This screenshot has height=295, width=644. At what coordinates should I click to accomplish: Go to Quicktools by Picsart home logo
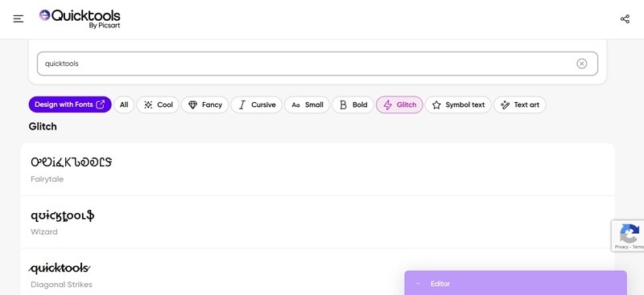coord(80,18)
